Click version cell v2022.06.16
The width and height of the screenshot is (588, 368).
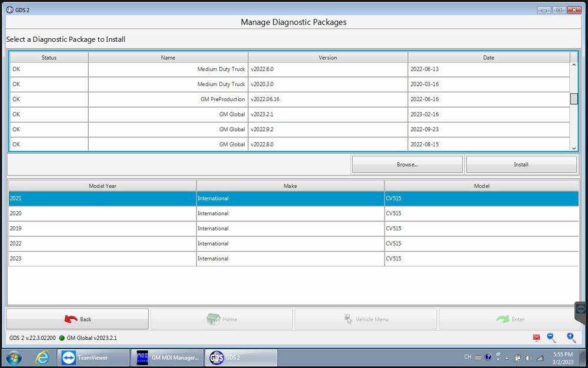coord(328,99)
